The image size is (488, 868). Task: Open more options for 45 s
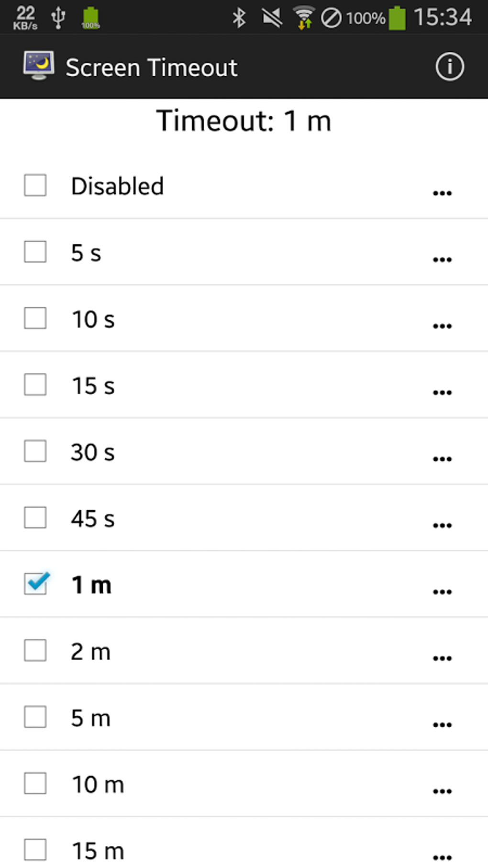442,525
